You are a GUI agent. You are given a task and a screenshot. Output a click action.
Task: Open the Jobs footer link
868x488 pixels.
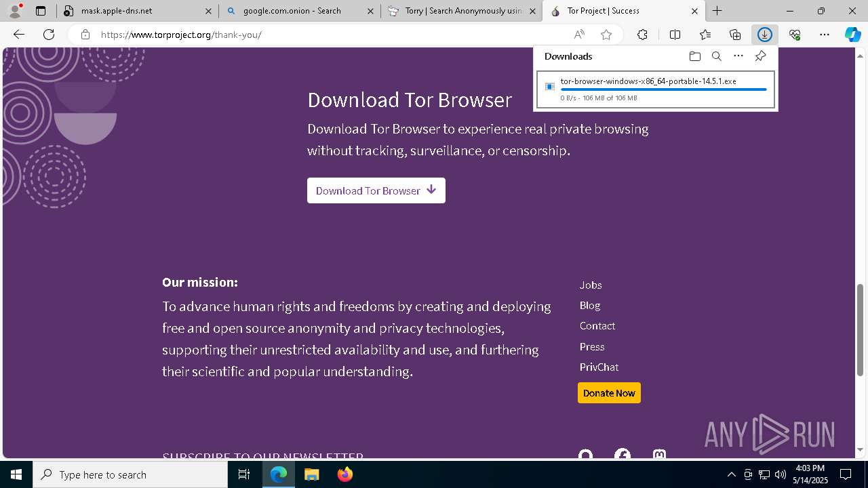pyautogui.click(x=591, y=285)
